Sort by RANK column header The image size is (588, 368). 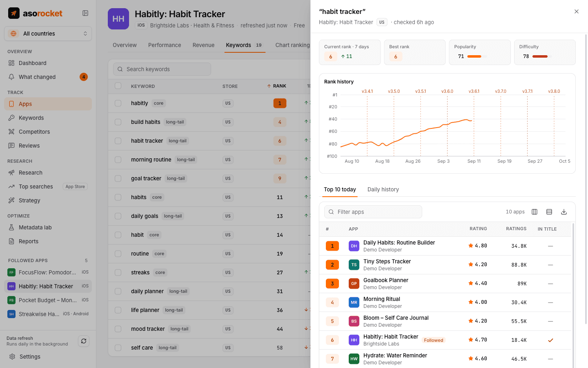pyautogui.click(x=276, y=86)
